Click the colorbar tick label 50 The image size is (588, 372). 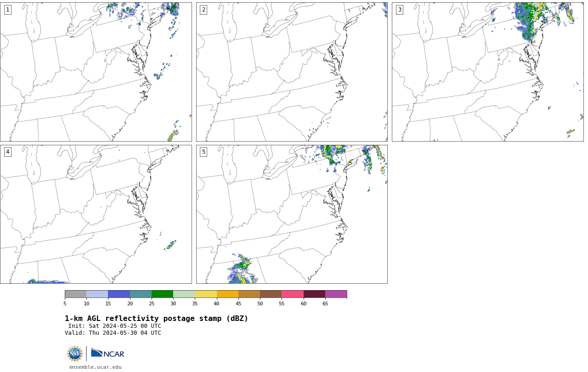click(260, 303)
